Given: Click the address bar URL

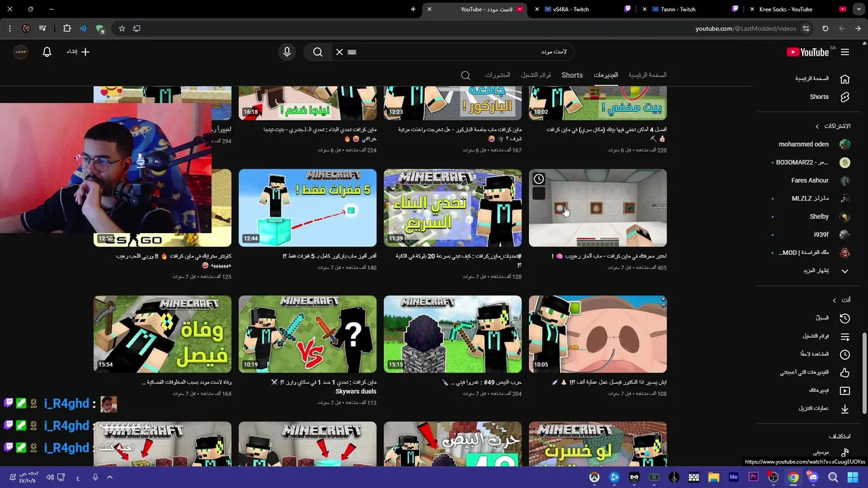Looking at the screenshot, I should (745, 28).
